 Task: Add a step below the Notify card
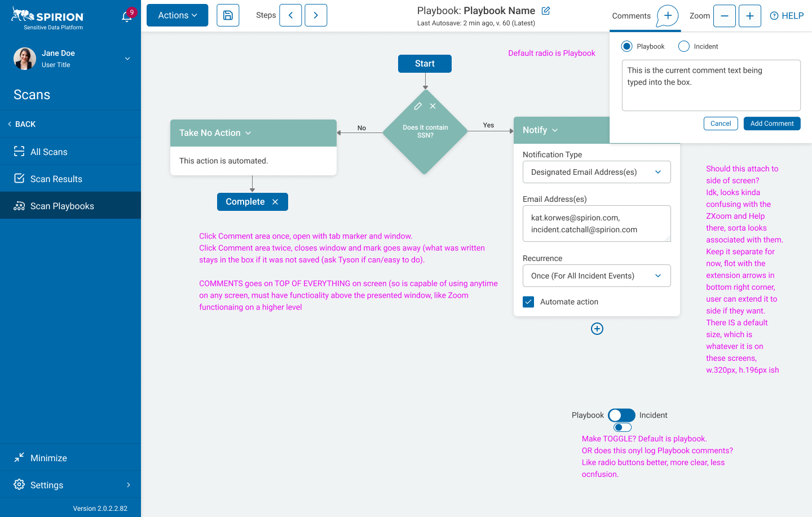pyautogui.click(x=597, y=329)
